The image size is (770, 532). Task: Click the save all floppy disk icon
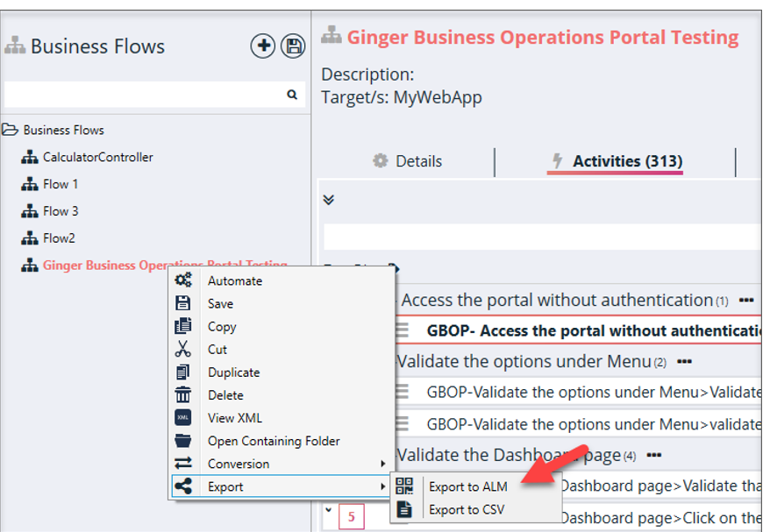[x=292, y=46]
